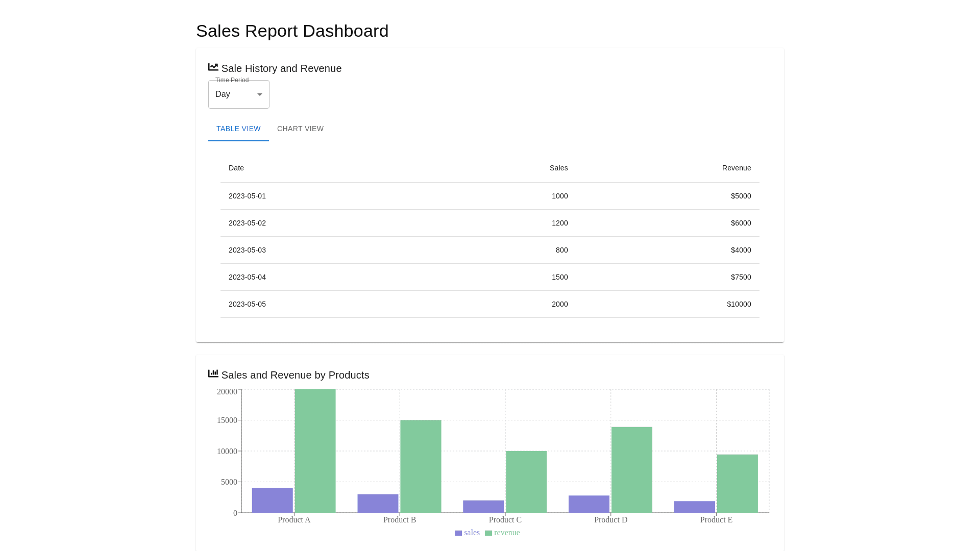Viewport: 980px width, 551px height.
Task: Click the Revenue column header
Action: pos(736,168)
